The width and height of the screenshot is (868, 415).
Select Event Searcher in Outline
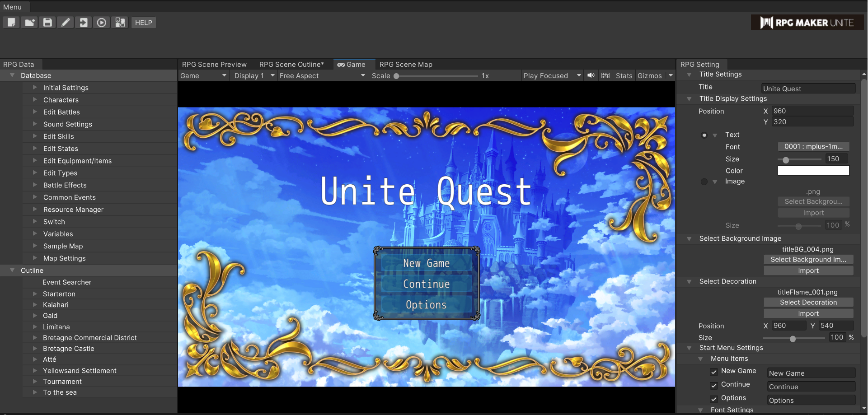coord(67,282)
